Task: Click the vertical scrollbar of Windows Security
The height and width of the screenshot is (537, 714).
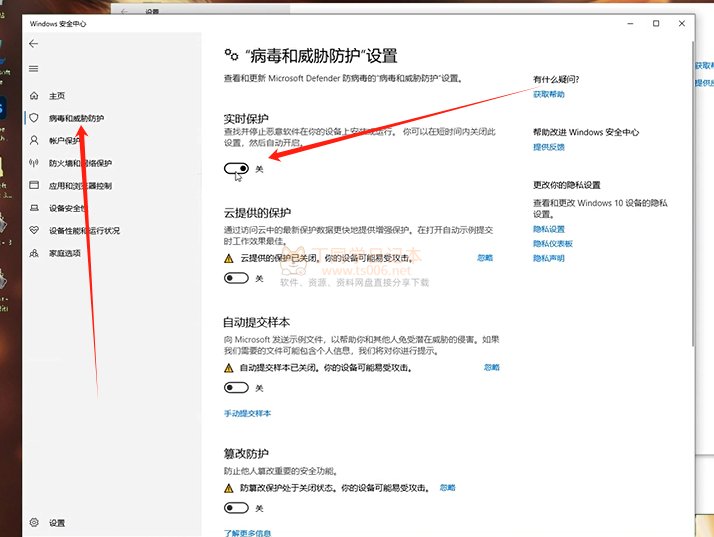Action: 693,194
